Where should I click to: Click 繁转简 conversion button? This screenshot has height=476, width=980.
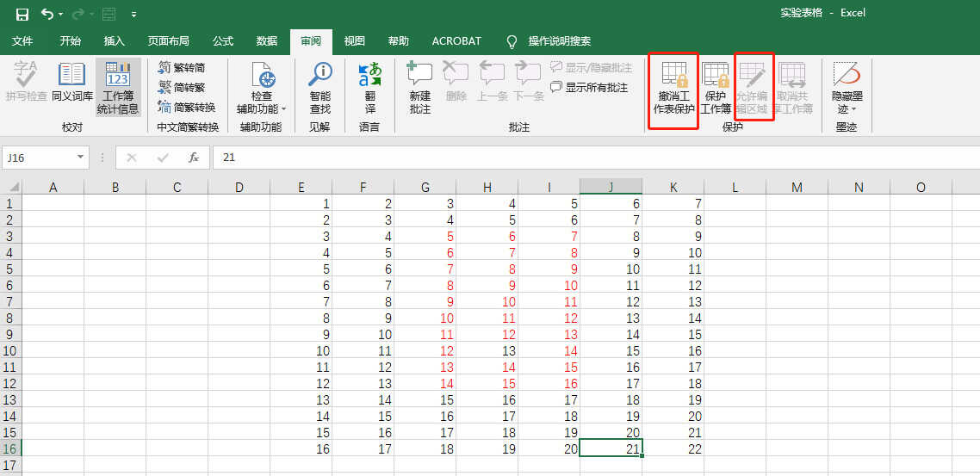(182, 67)
